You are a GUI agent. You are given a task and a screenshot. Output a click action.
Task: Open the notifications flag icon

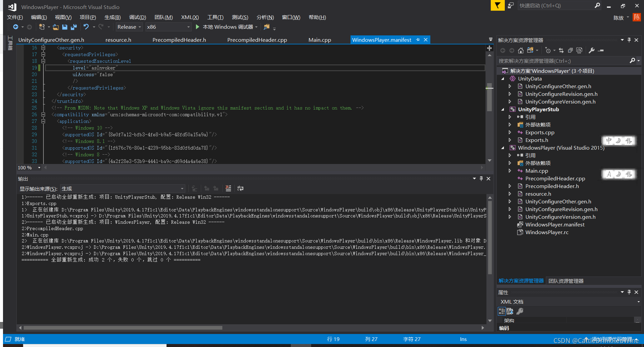click(x=497, y=5)
